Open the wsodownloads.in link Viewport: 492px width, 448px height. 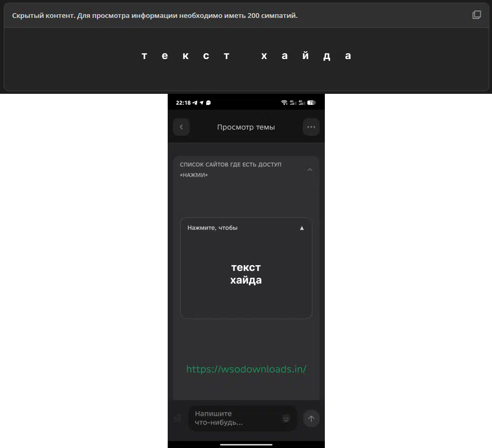click(x=246, y=369)
